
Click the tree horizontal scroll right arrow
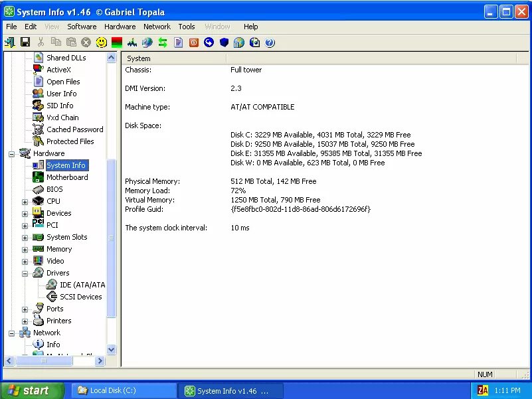tap(100, 360)
